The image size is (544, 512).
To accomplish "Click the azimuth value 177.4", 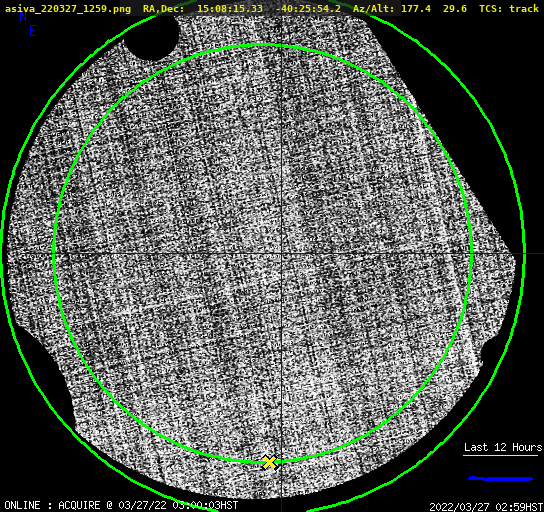I will coord(416,9).
